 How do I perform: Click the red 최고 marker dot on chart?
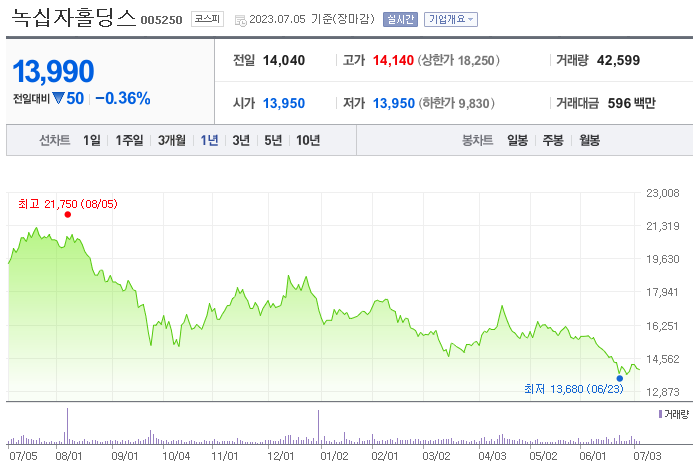tap(68, 215)
